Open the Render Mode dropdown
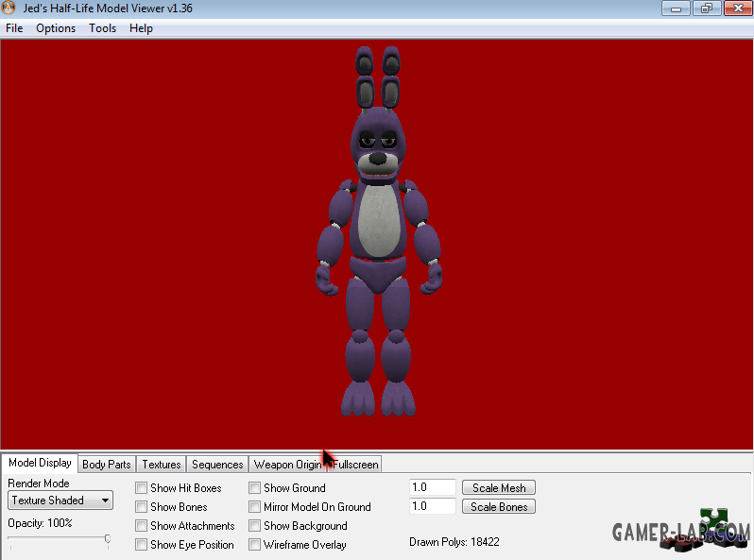754x560 pixels. [60, 501]
